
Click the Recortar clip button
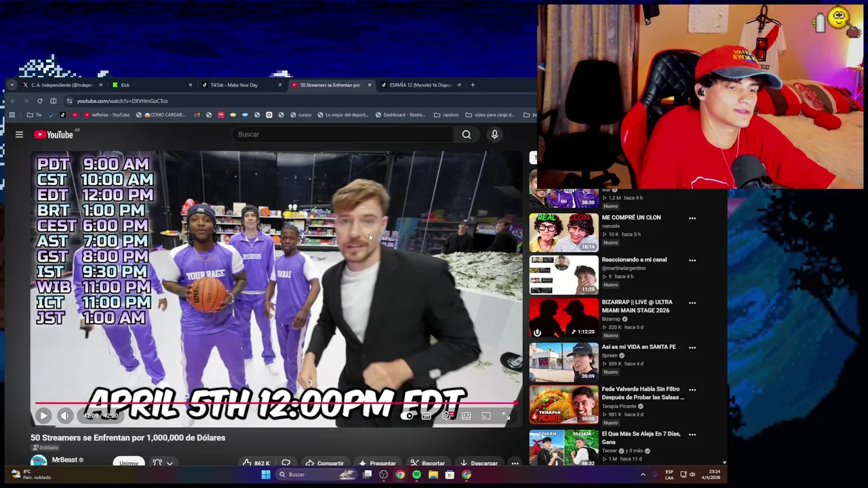pos(428,463)
